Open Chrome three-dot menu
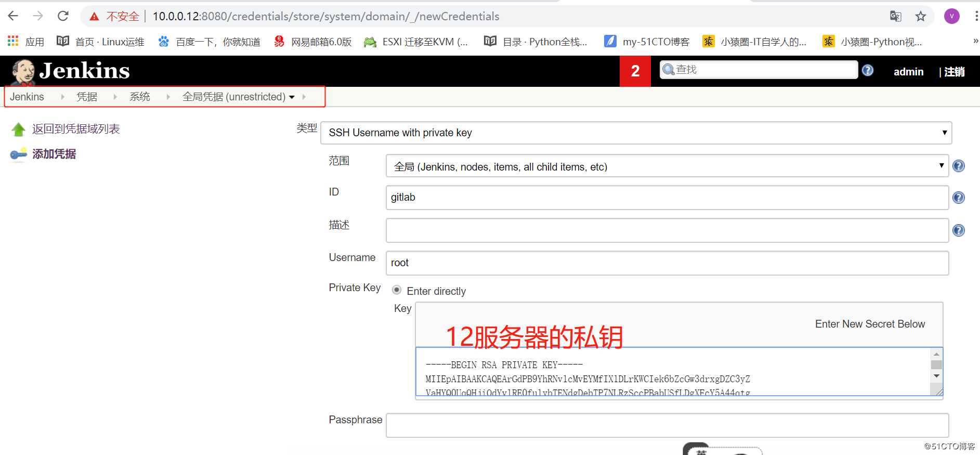 (x=976, y=16)
